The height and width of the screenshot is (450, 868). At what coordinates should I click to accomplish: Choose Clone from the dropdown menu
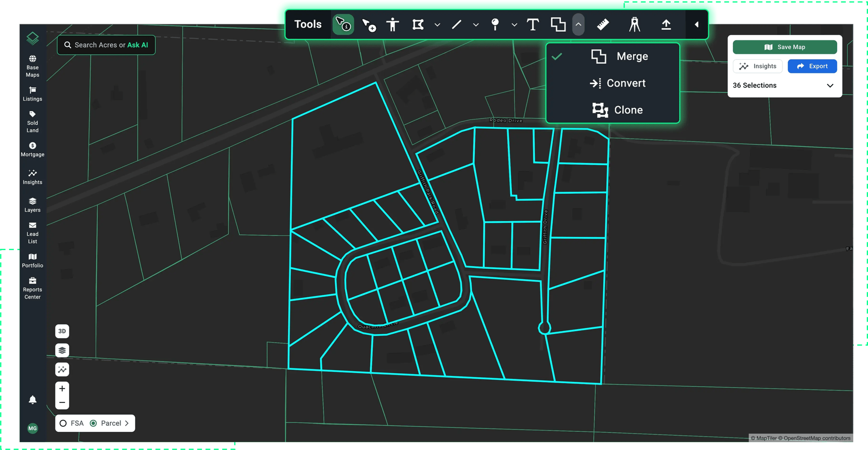613,110
